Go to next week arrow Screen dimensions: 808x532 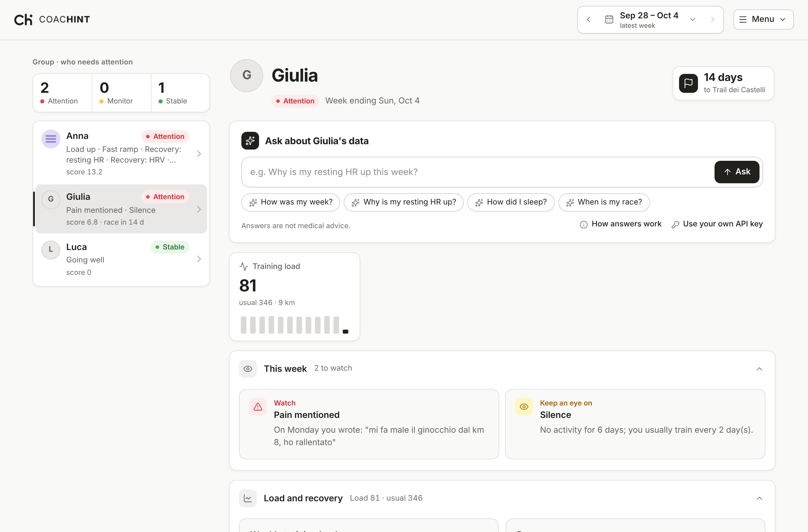[x=712, y=20]
